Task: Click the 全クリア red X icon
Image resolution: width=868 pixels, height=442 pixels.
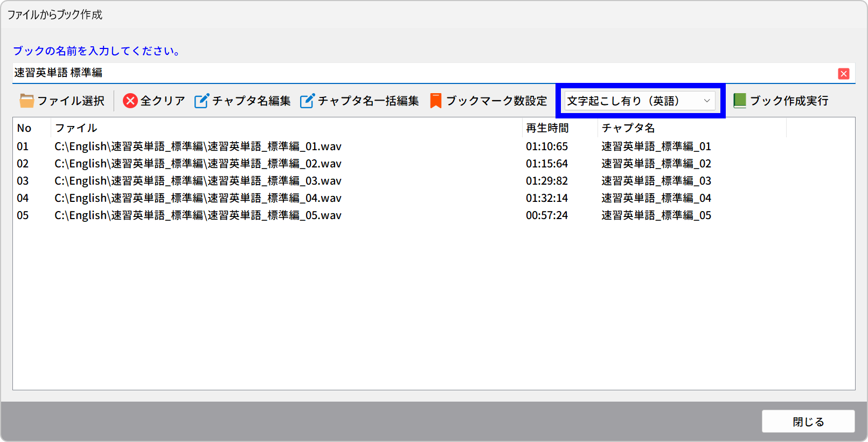Action: pyautogui.click(x=130, y=101)
